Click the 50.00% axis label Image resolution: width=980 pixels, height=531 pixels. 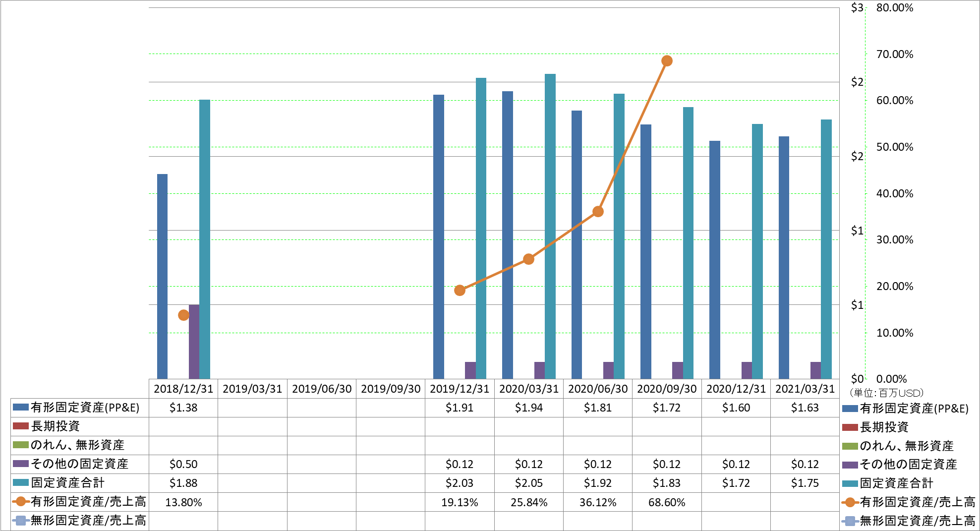coord(895,147)
